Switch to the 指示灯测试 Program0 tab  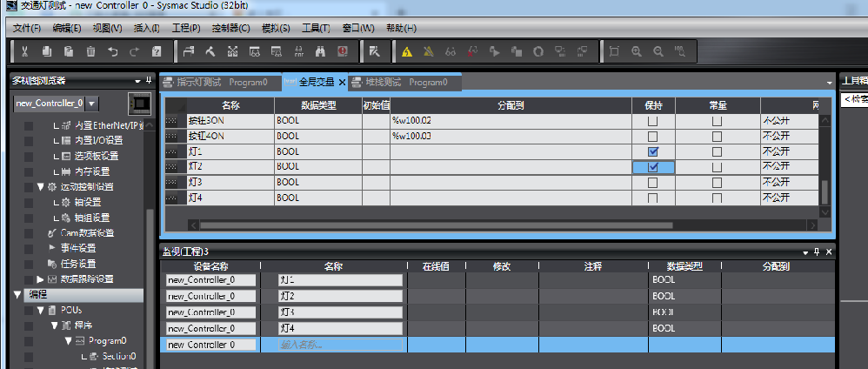tap(222, 83)
